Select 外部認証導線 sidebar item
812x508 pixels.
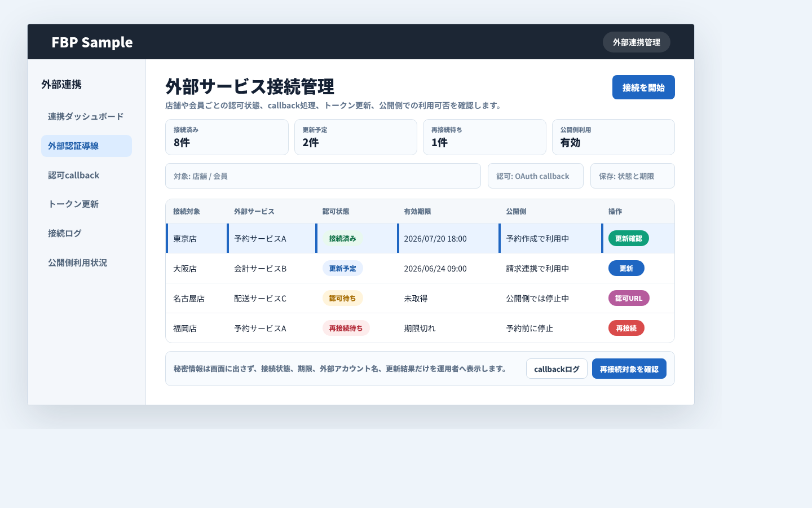coord(86,146)
